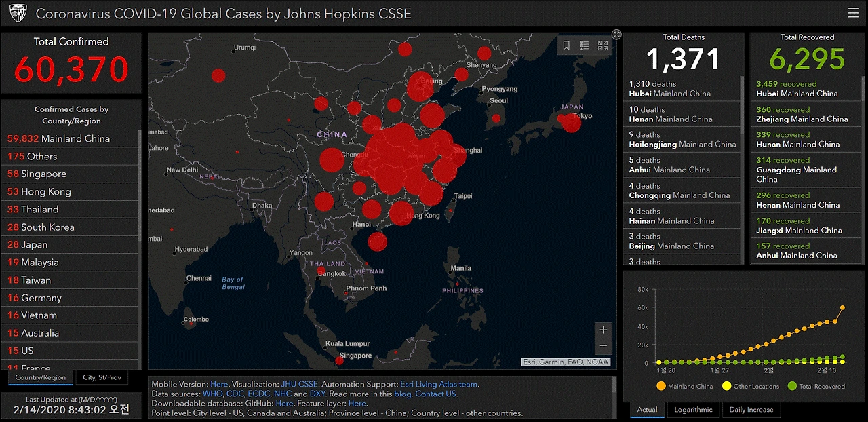Click the Beijing 3 deaths entry
Viewport: 868px width, 422px height.
tap(682, 241)
